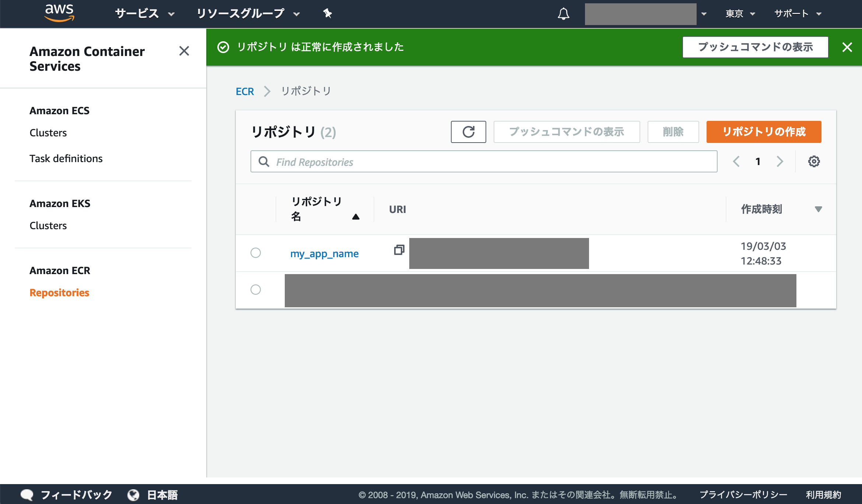Copy the URI of my_app_name repository
Image resolution: width=862 pixels, height=504 pixels.
click(399, 251)
